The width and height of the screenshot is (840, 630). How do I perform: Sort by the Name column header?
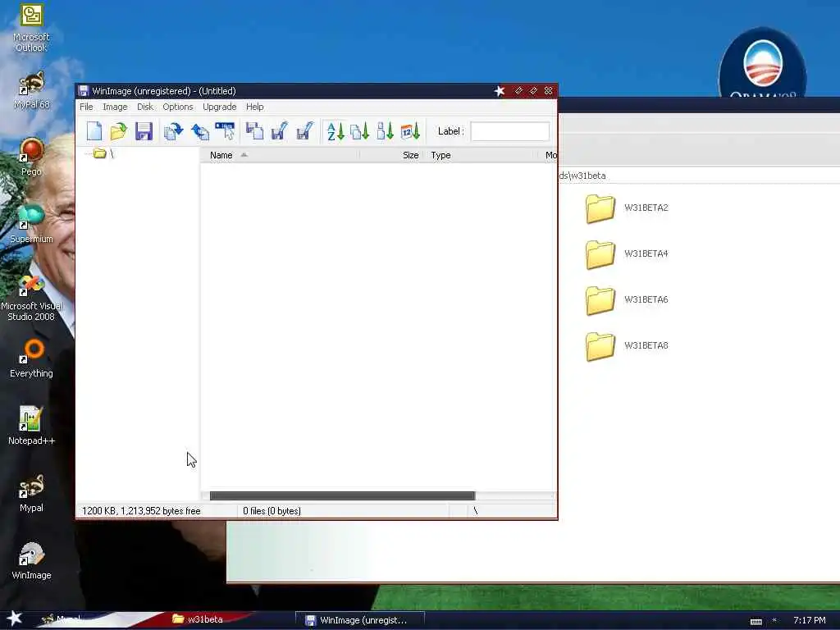[279, 155]
